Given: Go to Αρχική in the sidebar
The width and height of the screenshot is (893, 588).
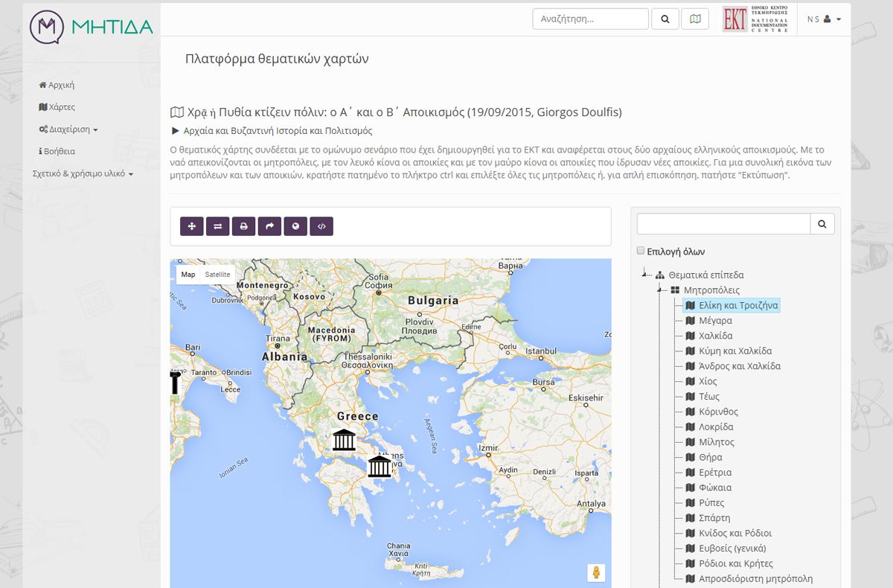Looking at the screenshot, I should [x=57, y=85].
